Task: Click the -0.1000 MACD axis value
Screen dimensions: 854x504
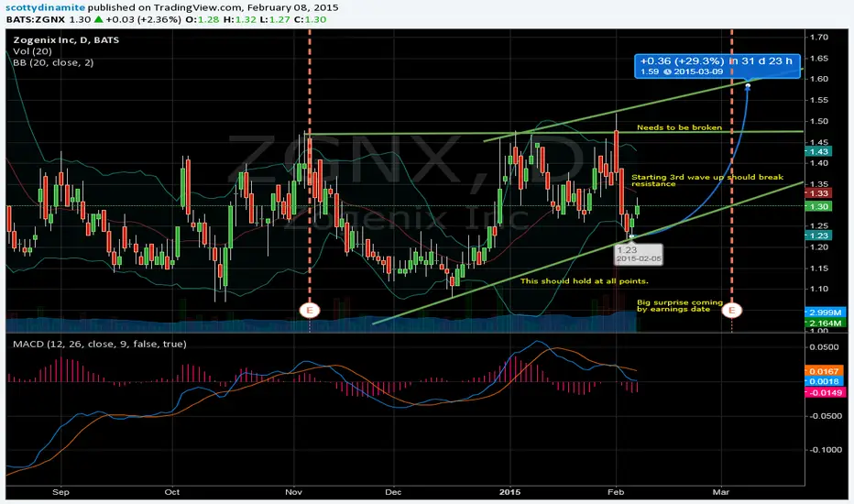Action: [x=824, y=450]
